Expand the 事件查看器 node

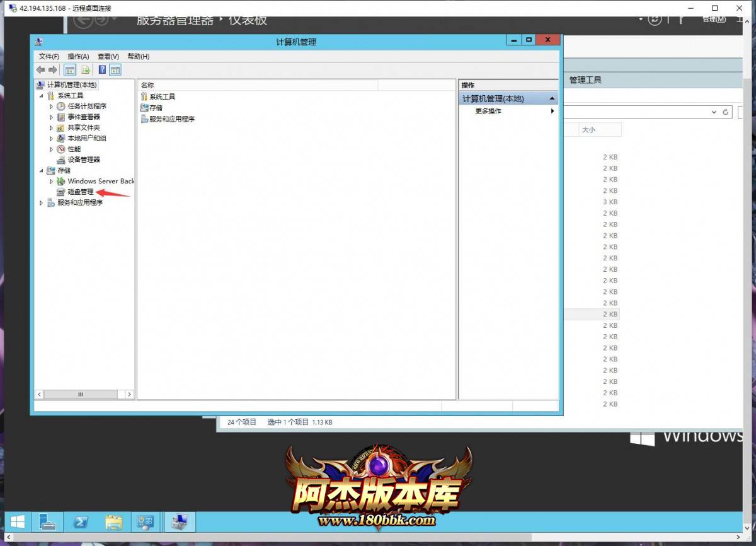click(52, 117)
